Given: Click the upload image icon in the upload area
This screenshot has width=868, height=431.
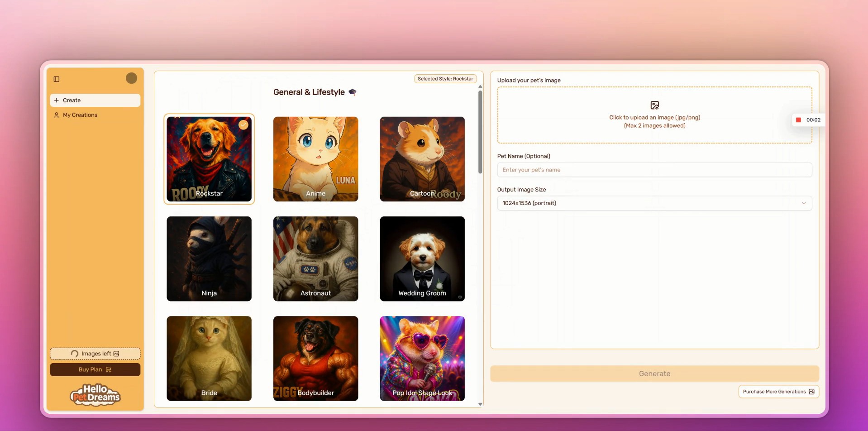Looking at the screenshot, I should click(x=654, y=105).
